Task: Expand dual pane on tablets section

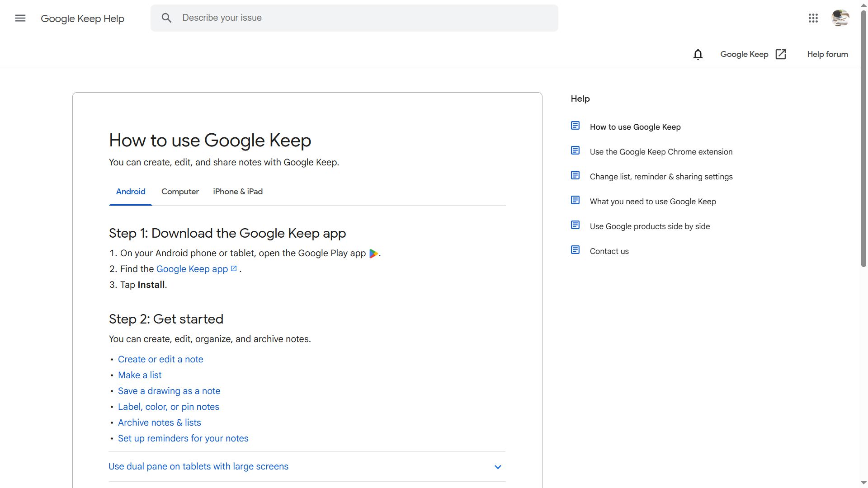Action: click(198, 466)
